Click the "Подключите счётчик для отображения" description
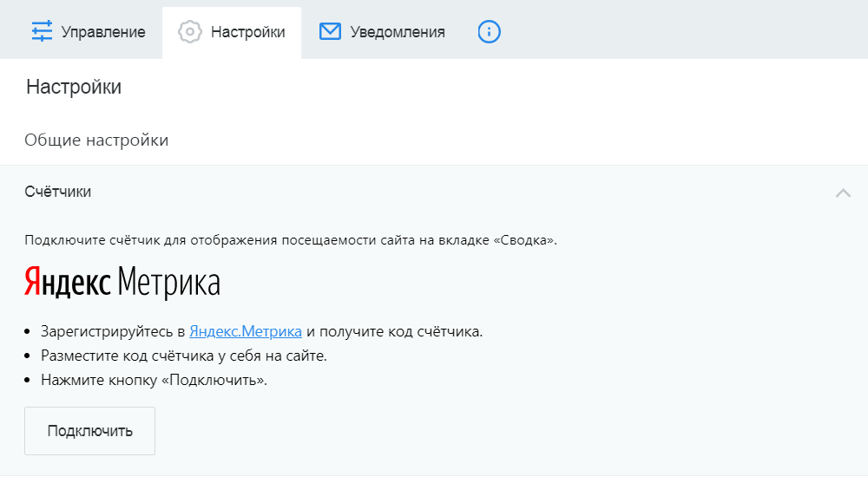Screen dimensions: 868x483 (291, 240)
